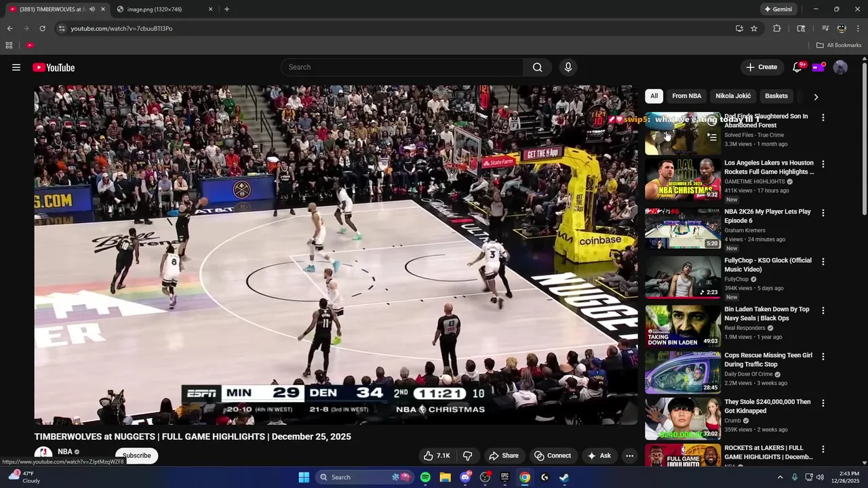Click the YouTube logo to go home
Viewport: 868px width, 488px height.
(54, 67)
